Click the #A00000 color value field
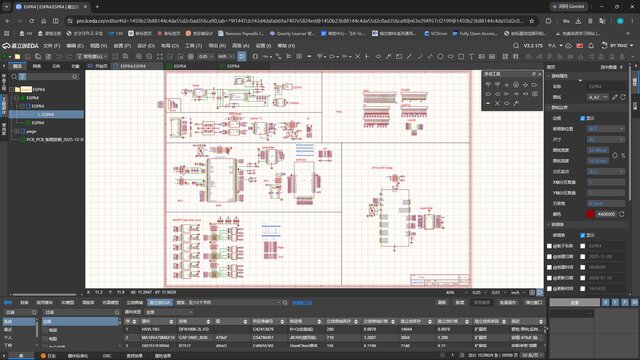 coord(606,214)
